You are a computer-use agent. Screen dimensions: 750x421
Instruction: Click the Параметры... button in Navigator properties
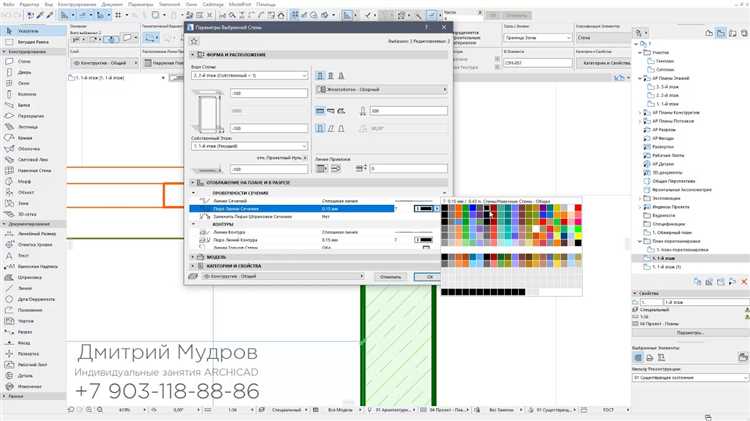689,332
